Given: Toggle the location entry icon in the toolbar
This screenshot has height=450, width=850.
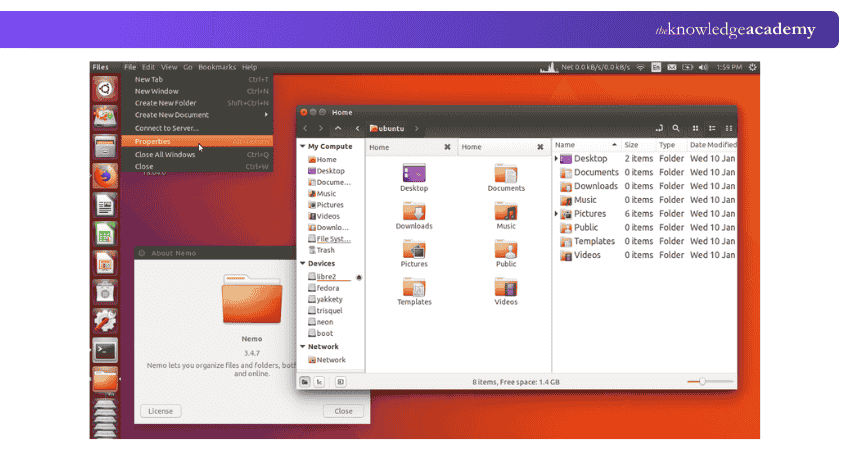Looking at the screenshot, I should pos(659,128).
